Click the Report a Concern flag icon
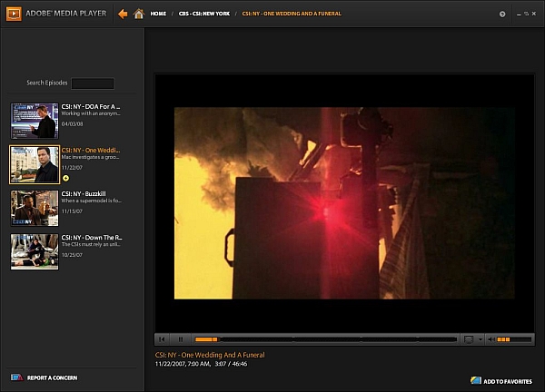 16,377
